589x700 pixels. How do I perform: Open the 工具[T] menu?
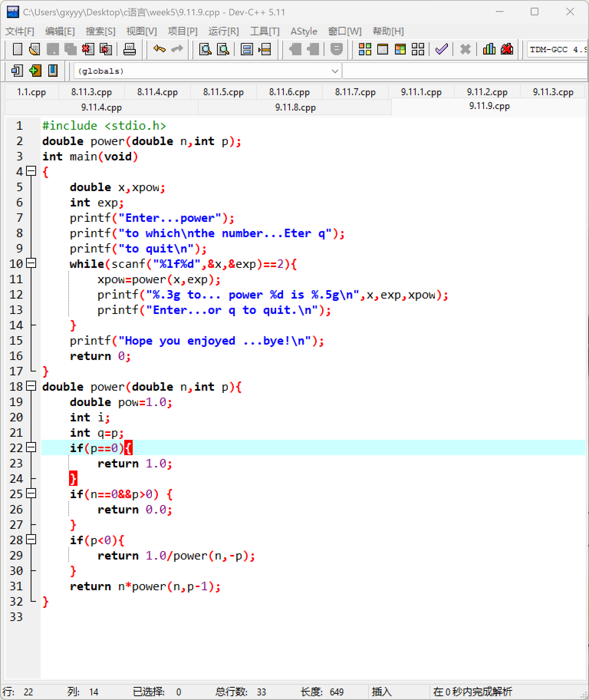click(265, 31)
